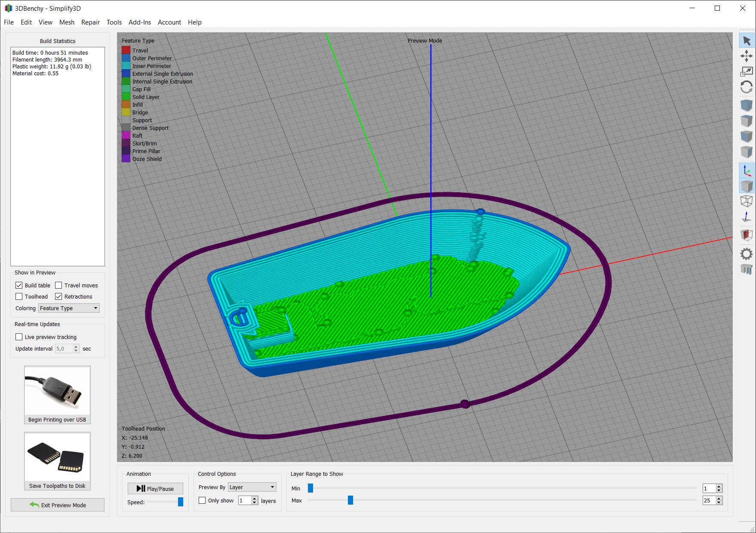Open the Edit menu
Image resolution: width=756 pixels, height=533 pixels.
coord(26,22)
